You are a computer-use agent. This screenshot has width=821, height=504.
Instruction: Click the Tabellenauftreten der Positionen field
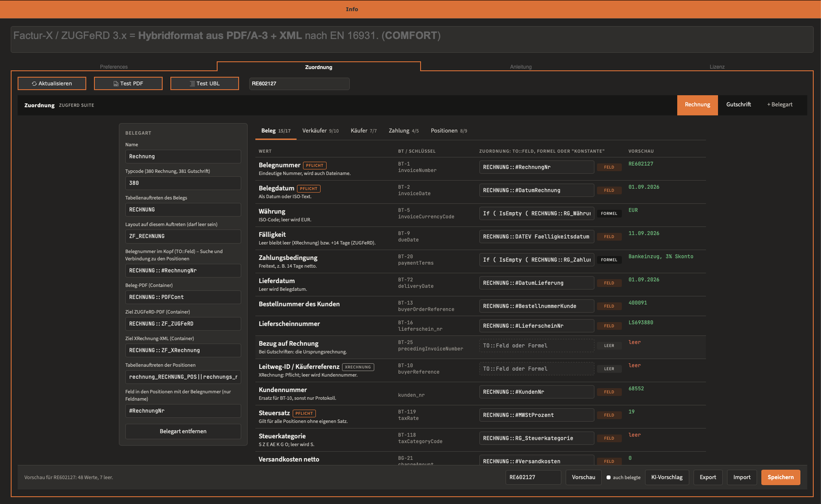pyautogui.click(x=183, y=377)
